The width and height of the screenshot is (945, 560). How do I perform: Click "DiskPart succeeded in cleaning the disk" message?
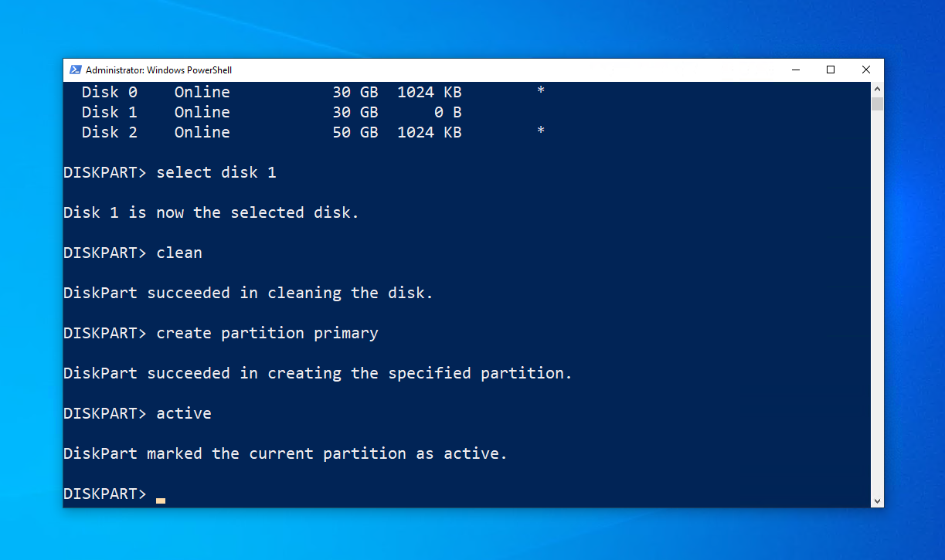click(248, 293)
